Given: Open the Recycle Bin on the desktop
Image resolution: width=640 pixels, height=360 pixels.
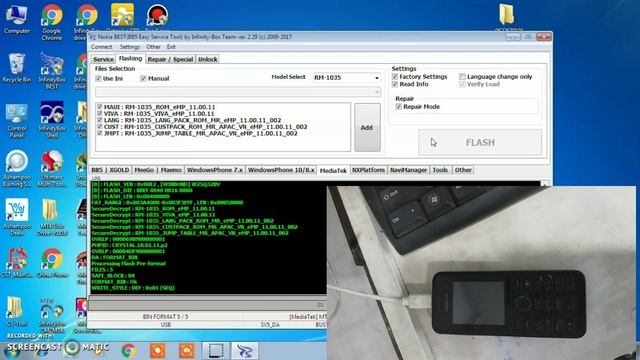Looking at the screenshot, I should point(16,68).
